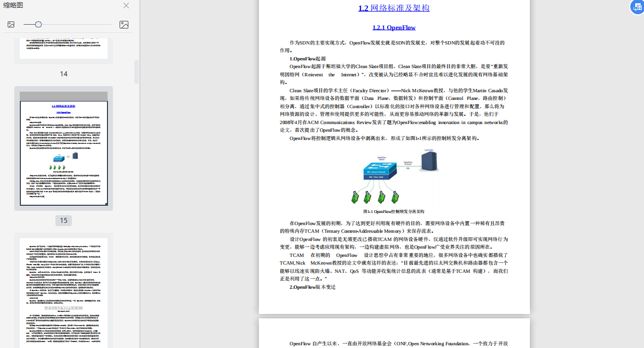This screenshot has height=348, width=644.
Task: Click the 缩略图 panel title
Action: [x=13, y=5]
